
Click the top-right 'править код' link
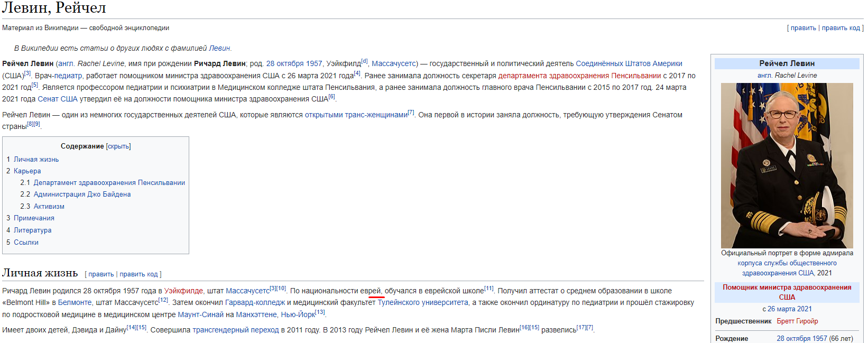[841, 28]
